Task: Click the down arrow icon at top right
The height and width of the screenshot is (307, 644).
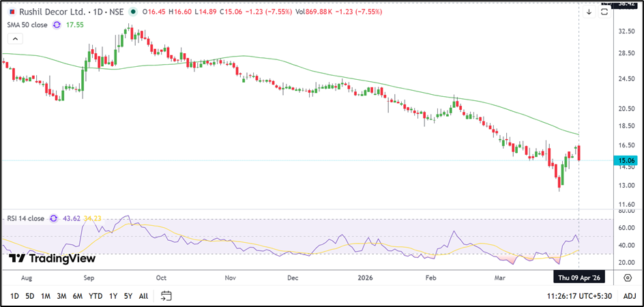Action: (589, 12)
